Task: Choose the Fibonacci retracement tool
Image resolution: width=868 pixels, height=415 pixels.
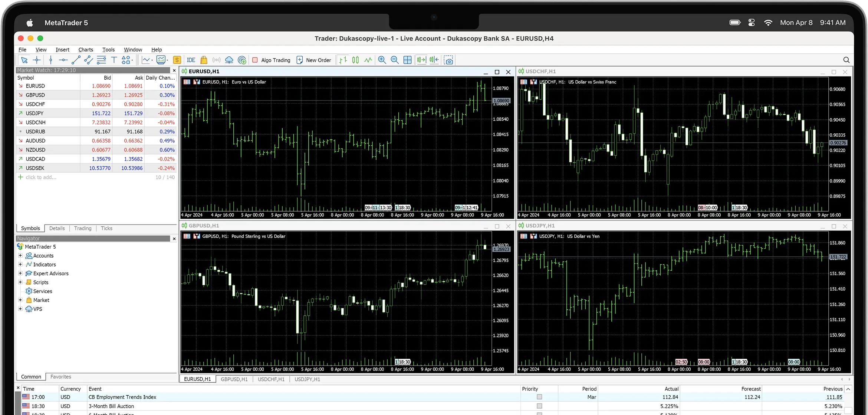Action: tap(101, 60)
